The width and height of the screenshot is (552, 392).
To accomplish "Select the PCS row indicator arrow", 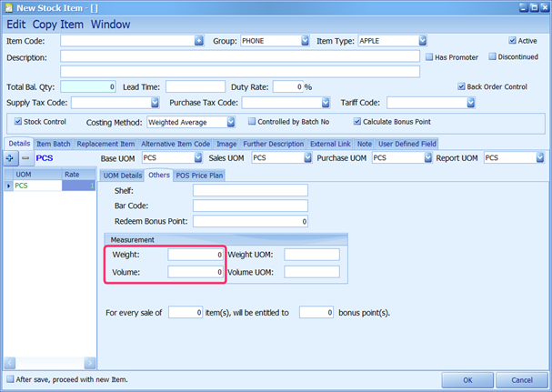I will tap(10, 186).
